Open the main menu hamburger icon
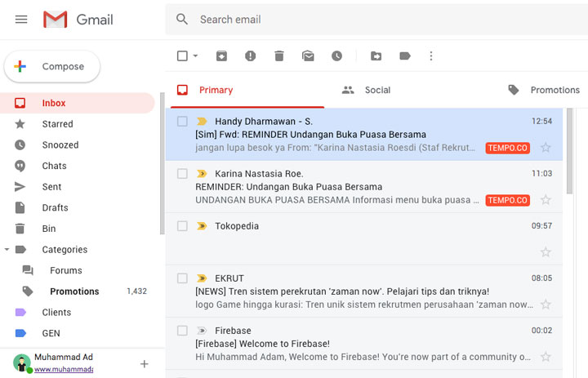This screenshot has width=588, height=378. point(21,19)
